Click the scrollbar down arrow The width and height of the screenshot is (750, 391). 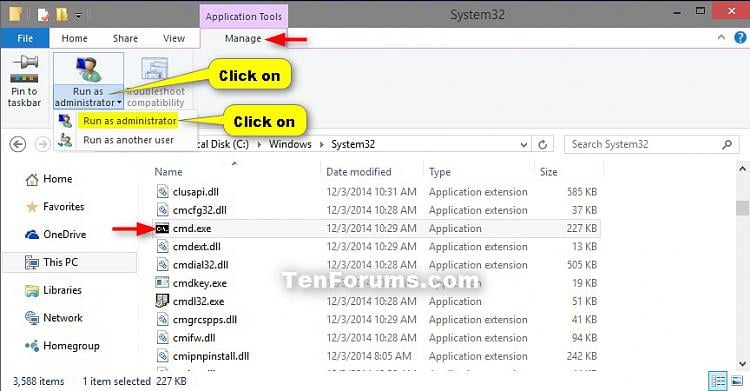(x=742, y=364)
